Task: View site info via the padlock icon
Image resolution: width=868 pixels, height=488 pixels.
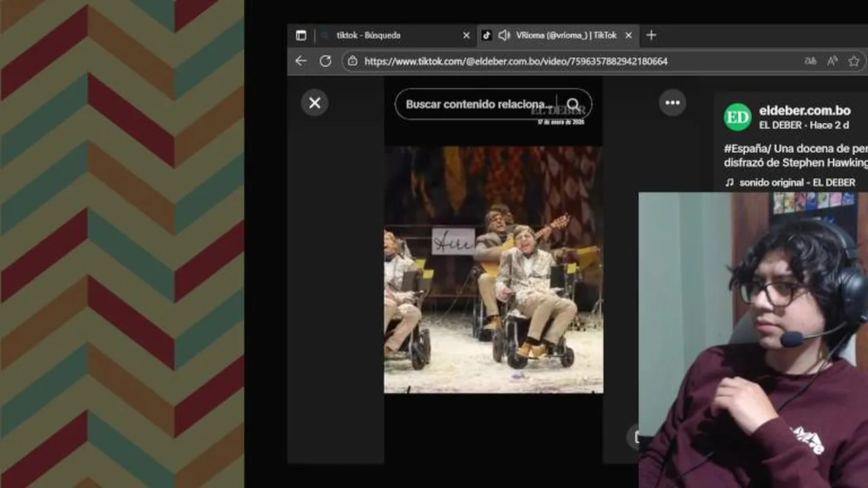Action: tap(352, 61)
